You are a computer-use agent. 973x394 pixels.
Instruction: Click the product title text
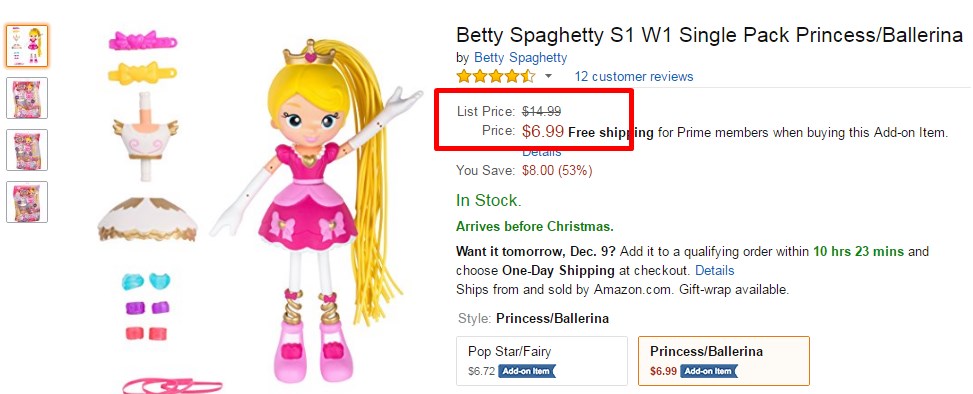[x=709, y=35]
